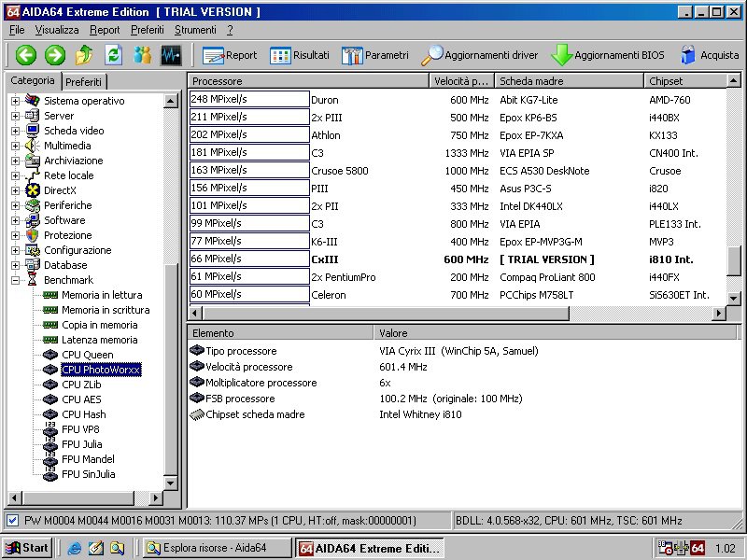Viewport: 747px width, 560px height.
Task: Click the Risultati toolbar icon
Action: (x=299, y=55)
